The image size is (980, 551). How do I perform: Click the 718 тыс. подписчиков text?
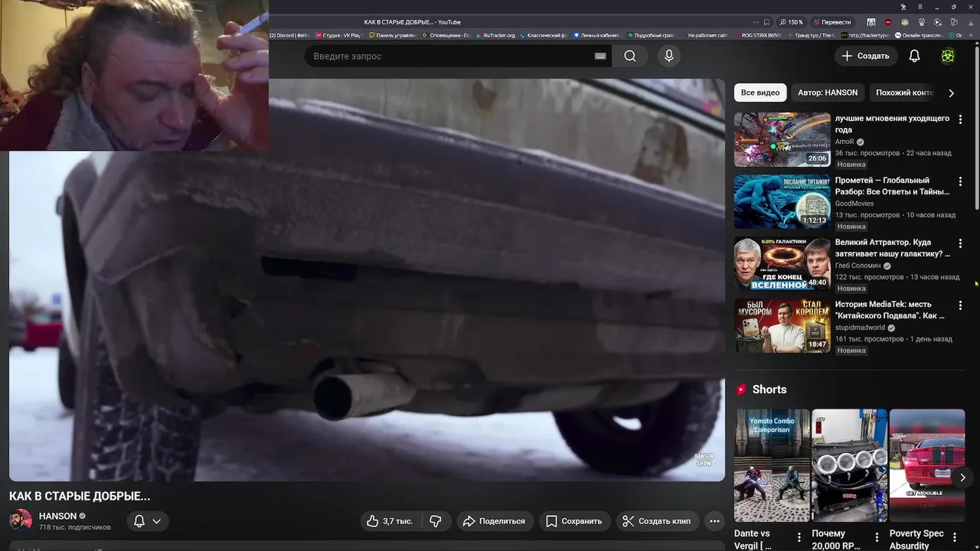75,527
